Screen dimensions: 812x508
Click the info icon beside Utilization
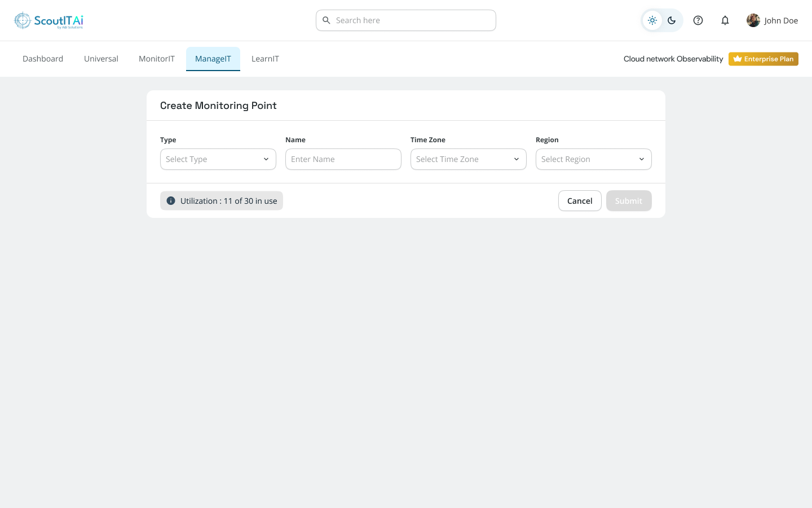tap(171, 200)
